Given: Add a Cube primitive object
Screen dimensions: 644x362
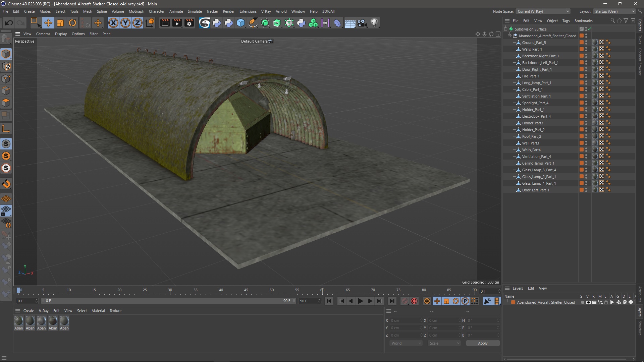Looking at the screenshot, I should (241, 23).
